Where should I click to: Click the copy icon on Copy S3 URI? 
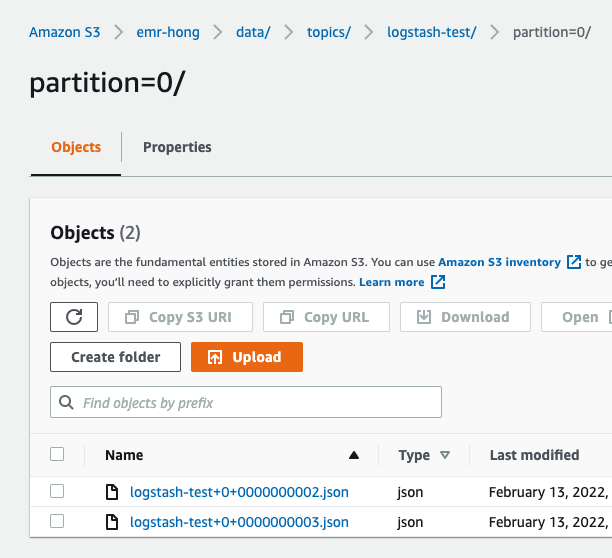click(x=131, y=317)
